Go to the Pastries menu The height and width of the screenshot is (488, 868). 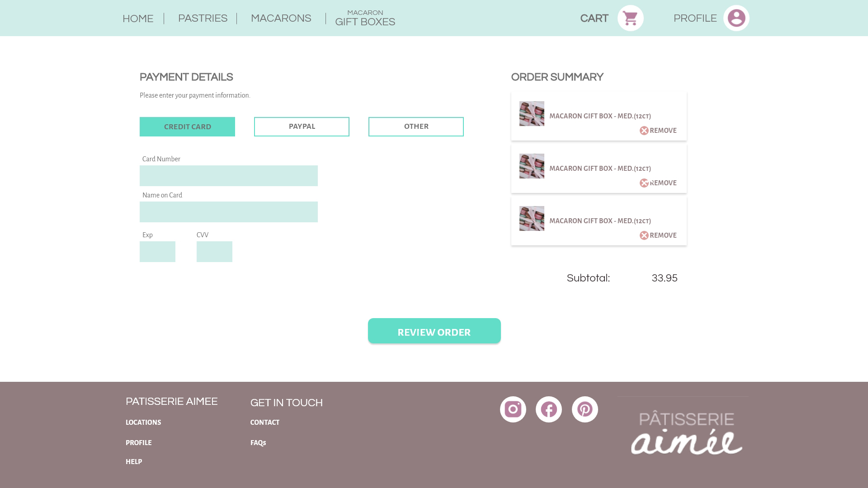[203, 19]
